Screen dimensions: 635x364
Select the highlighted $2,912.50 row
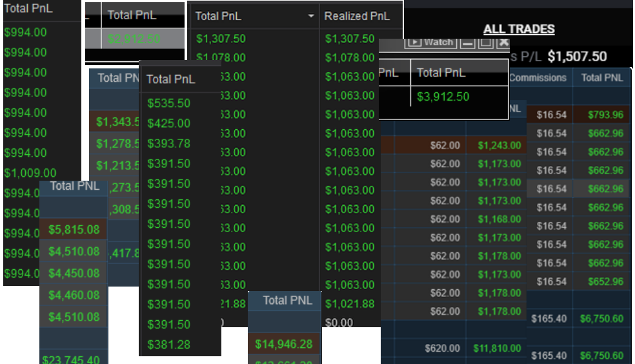point(134,39)
